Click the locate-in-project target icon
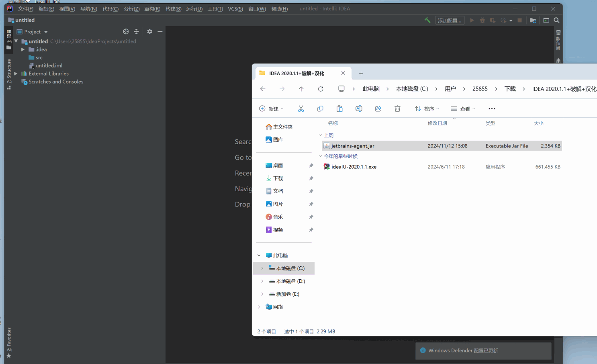597x364 pixels. point(126,31)
